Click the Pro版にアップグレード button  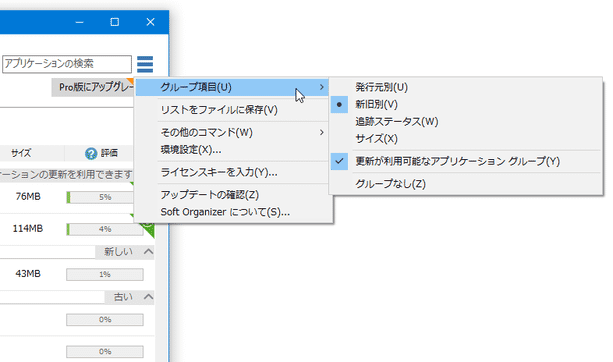point(93,87)
